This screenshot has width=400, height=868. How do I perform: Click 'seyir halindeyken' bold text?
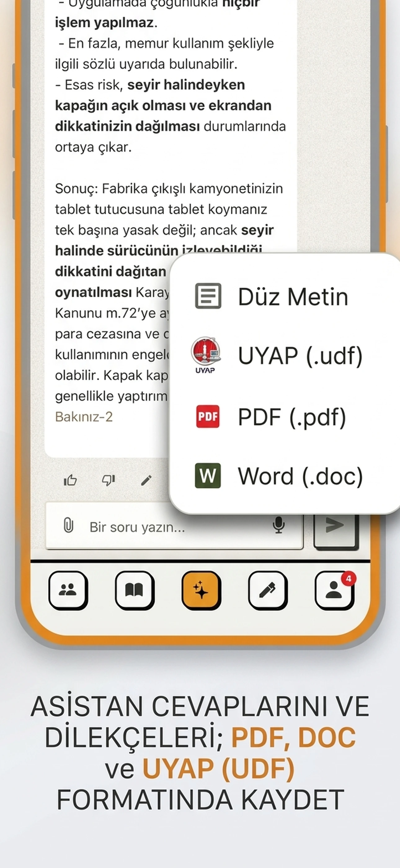click(186, 85)
